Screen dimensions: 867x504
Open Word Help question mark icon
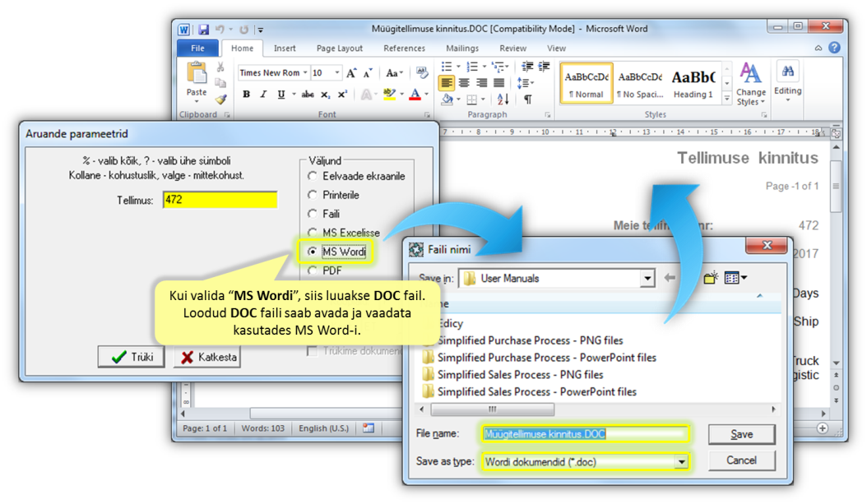[x=834, y=48]
